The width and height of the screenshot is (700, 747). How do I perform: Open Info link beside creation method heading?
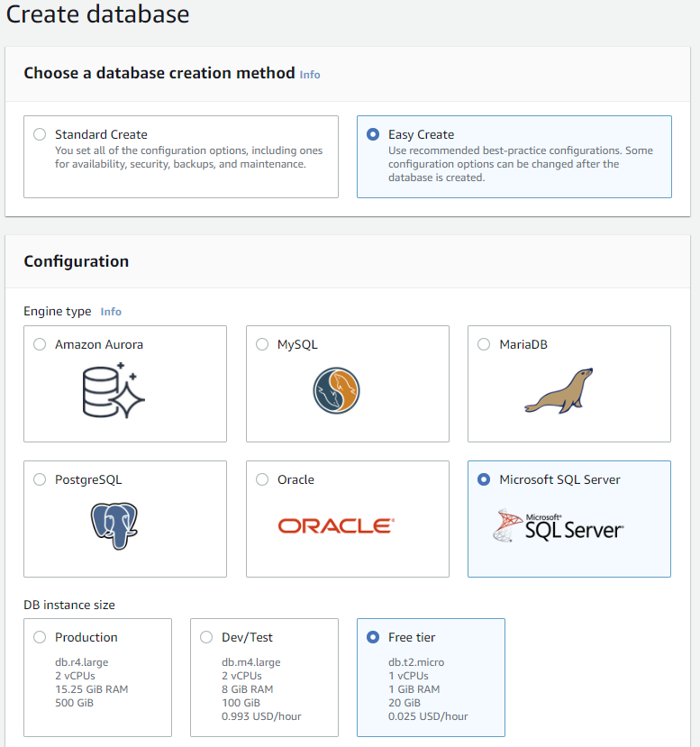(x=310, y=75)
